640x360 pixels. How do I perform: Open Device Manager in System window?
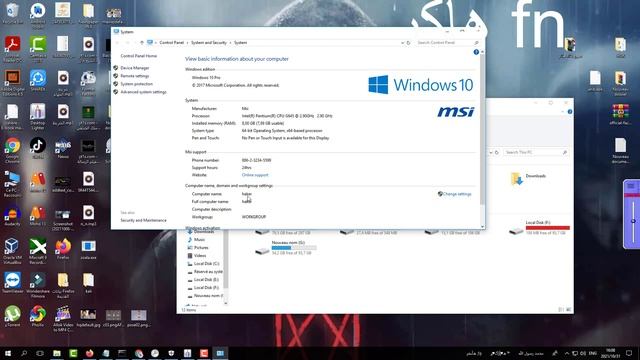135,68
